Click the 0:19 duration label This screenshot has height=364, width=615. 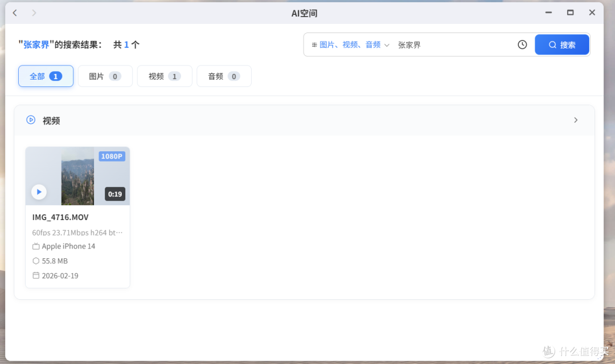[115, 194]
